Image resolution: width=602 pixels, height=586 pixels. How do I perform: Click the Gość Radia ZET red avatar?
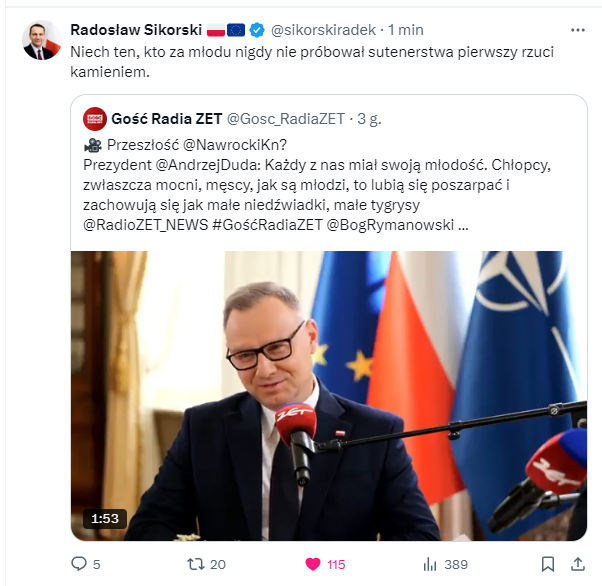94,119
